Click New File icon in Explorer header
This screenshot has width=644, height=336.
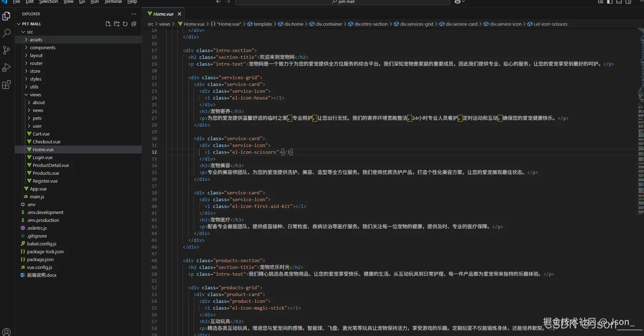click(x=108, y=24)
